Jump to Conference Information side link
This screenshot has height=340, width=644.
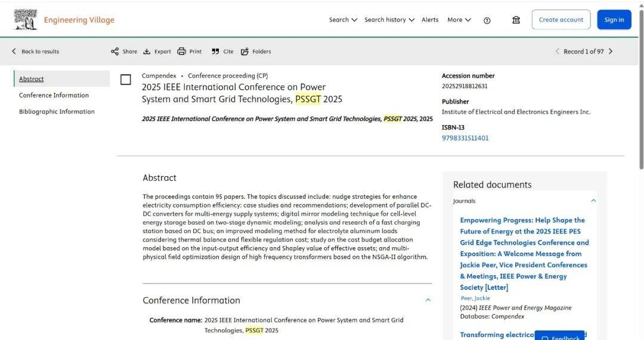click(54, 95)
